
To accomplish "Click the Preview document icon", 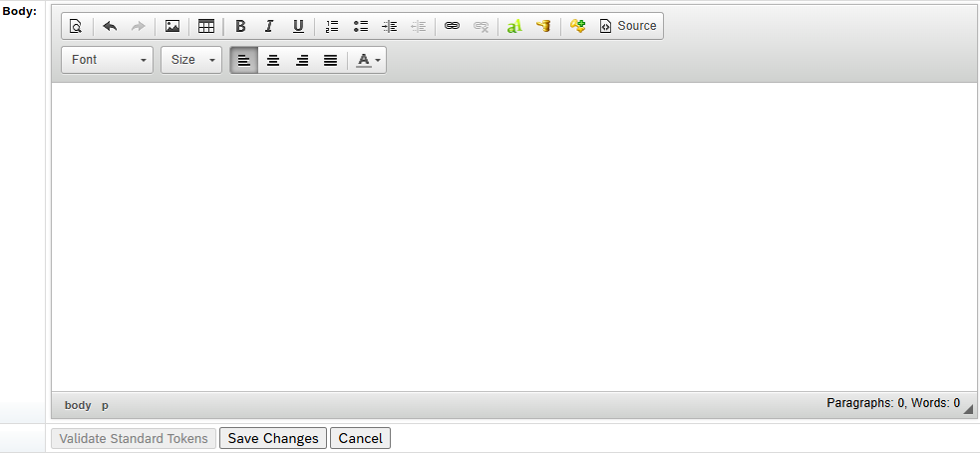I will [x=76, y=26].
